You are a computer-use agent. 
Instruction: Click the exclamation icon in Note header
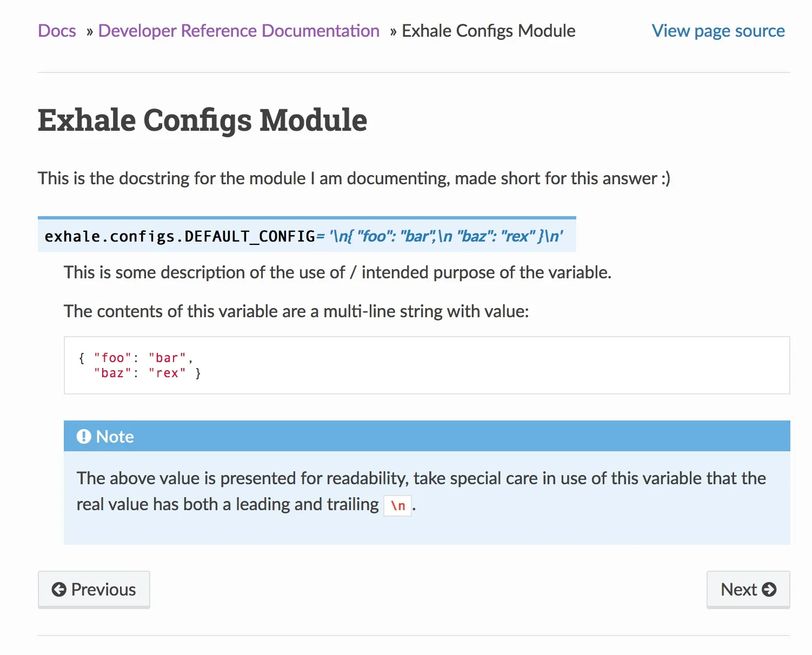point(84,437)
